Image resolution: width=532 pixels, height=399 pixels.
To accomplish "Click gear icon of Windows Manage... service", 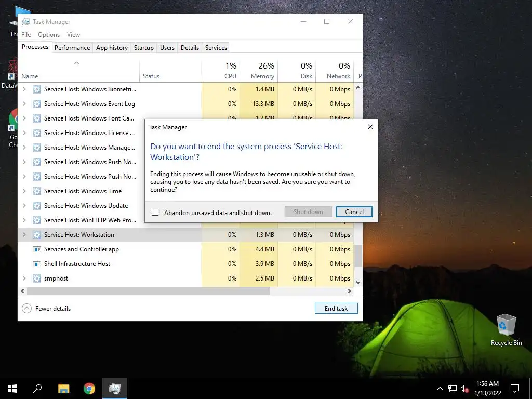I will pyautogui.click(x=37, y=148).
